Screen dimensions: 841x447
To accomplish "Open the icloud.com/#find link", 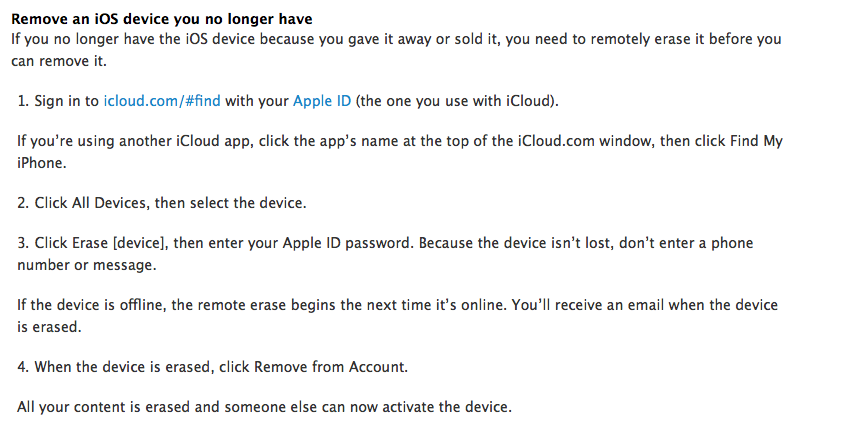I will [162, 101].
